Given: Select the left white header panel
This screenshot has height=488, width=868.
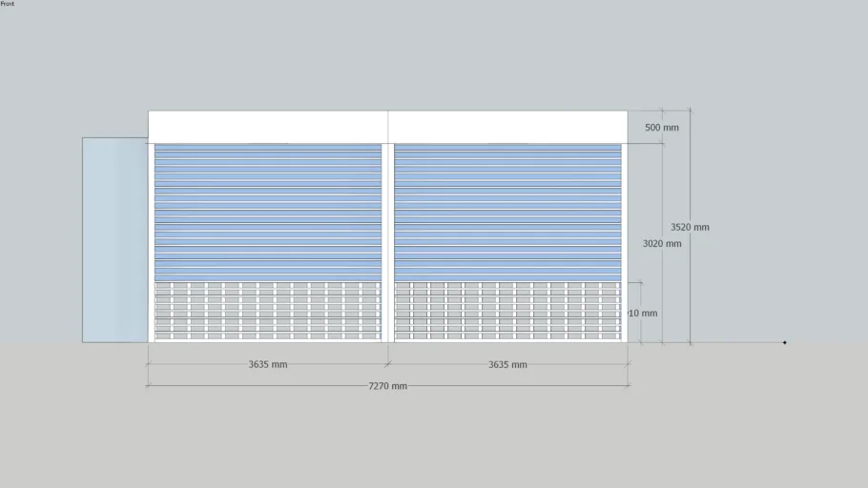Looking at the screenshot, I should [x=268, y=127].
